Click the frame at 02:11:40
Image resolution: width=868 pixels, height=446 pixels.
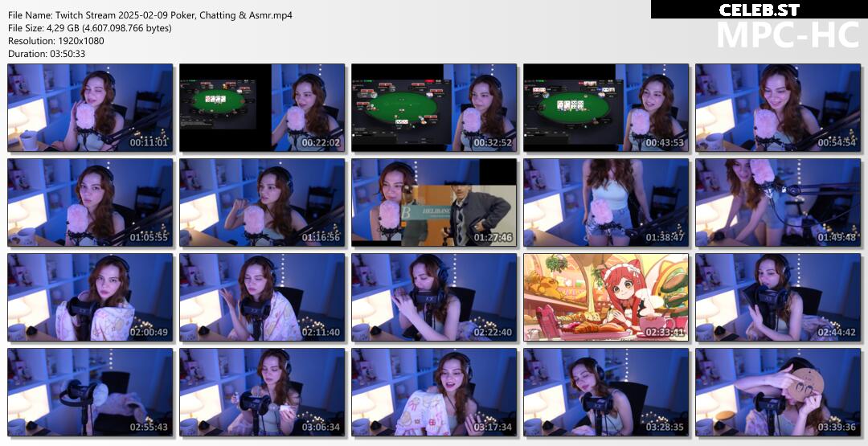pos(262,297)
